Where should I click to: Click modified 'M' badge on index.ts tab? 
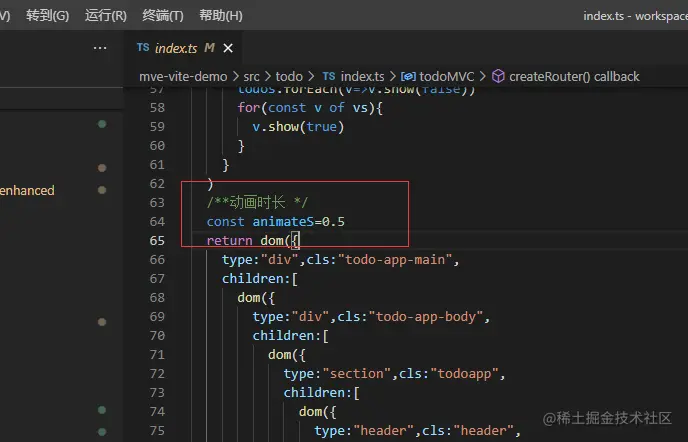(x=209, y=47)
